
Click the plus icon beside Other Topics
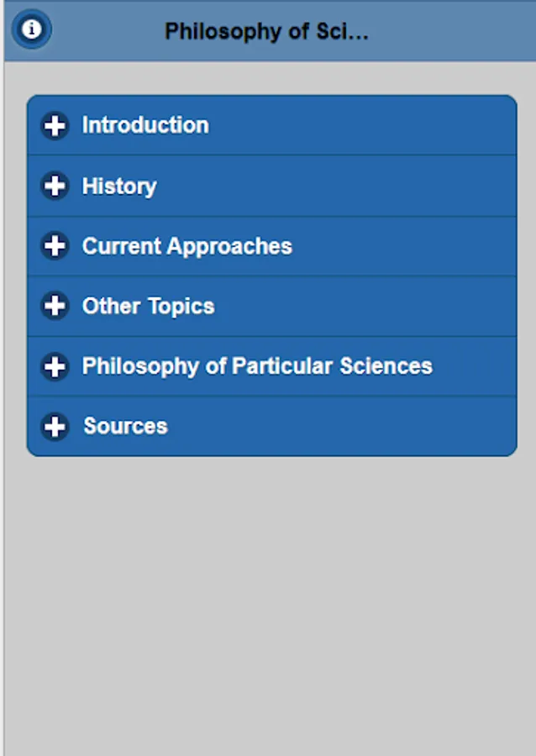[55, 306]
